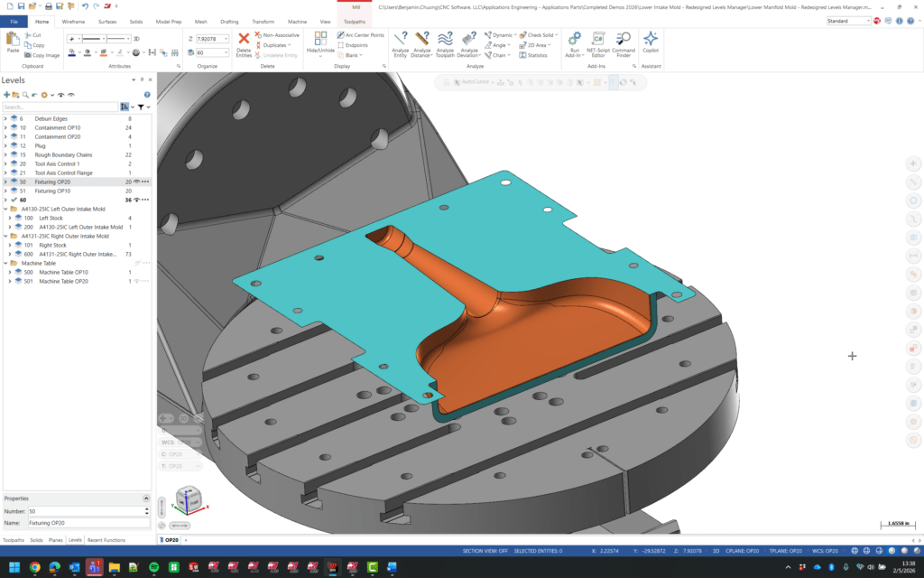Toggle visibility of Fixturing OP20 level

(136, 182)
